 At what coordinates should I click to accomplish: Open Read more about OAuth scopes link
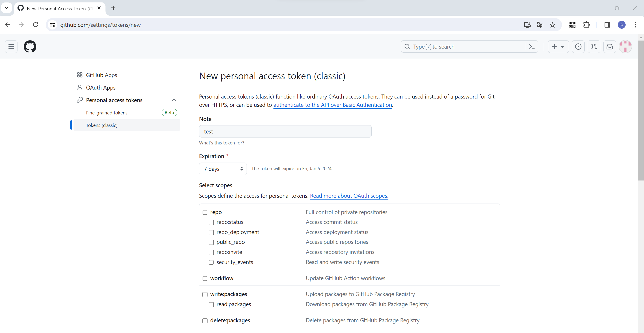click(x=349, y=196)
